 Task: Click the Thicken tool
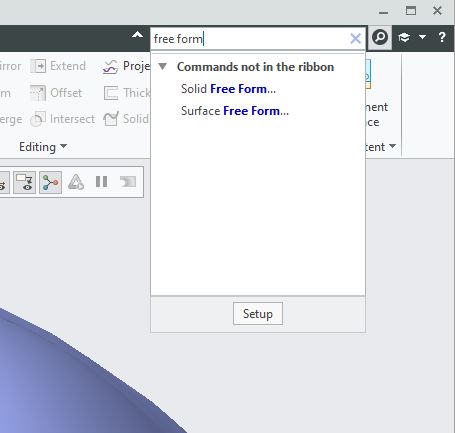(127, 93)
